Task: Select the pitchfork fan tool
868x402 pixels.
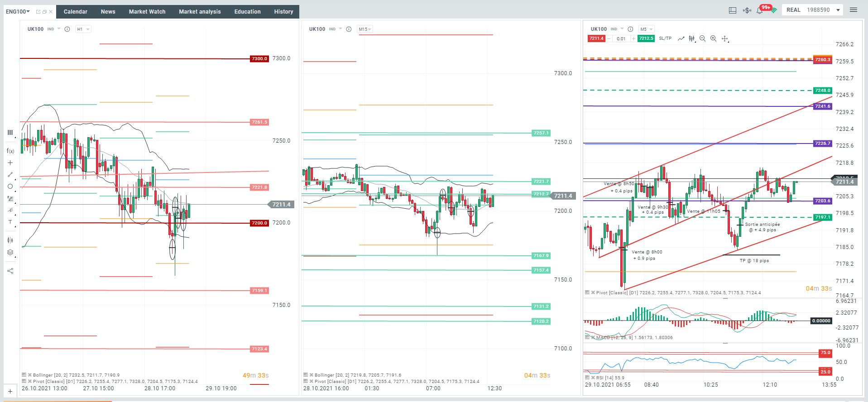Action: (x=10, y=210)
